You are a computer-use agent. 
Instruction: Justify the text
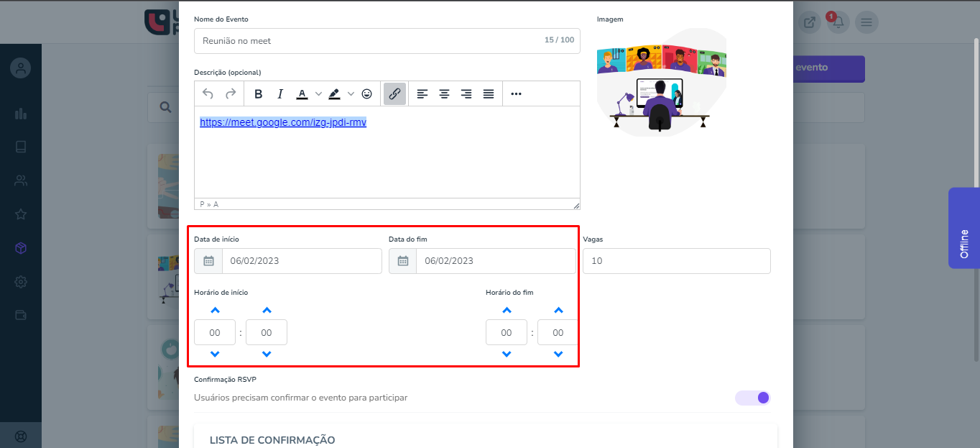(x=489, y=93)
